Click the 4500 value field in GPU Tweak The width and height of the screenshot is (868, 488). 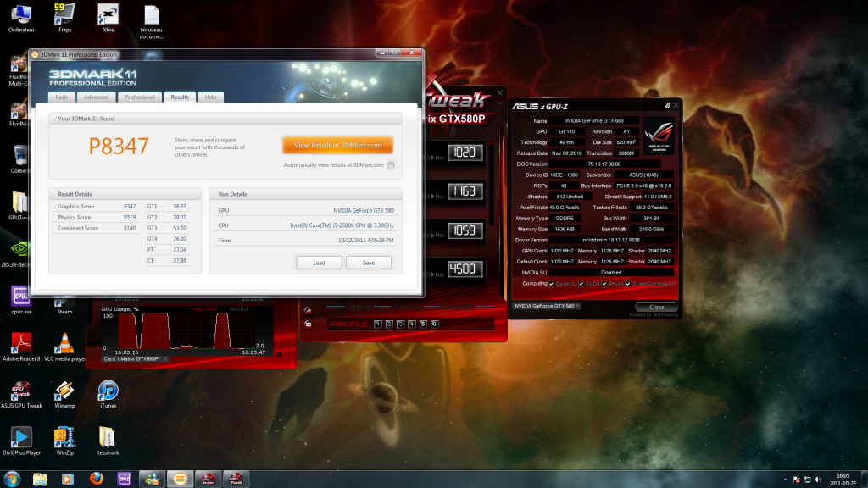(465, 269)
